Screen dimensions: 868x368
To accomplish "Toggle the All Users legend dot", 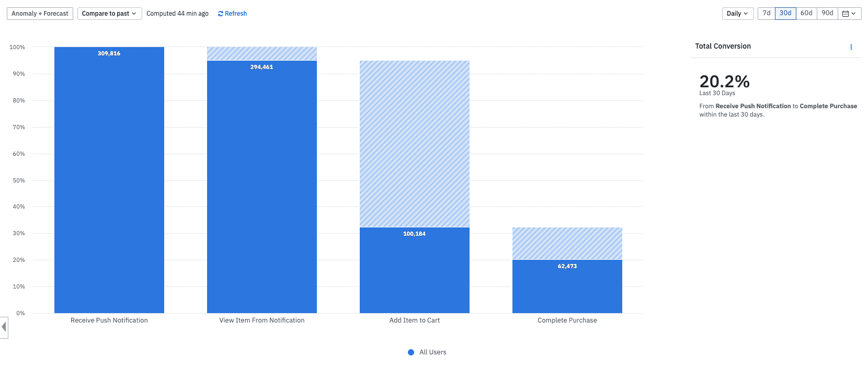I will tap(411, 352).
